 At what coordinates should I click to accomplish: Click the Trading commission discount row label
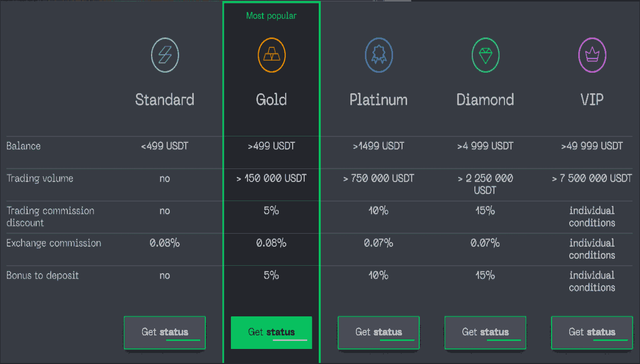click(50, 217)
